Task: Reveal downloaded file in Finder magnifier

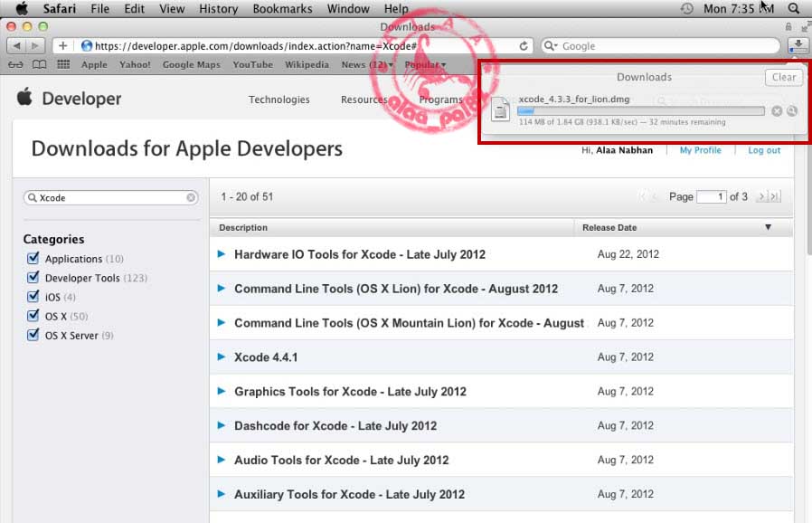Action: pos(792,111)
